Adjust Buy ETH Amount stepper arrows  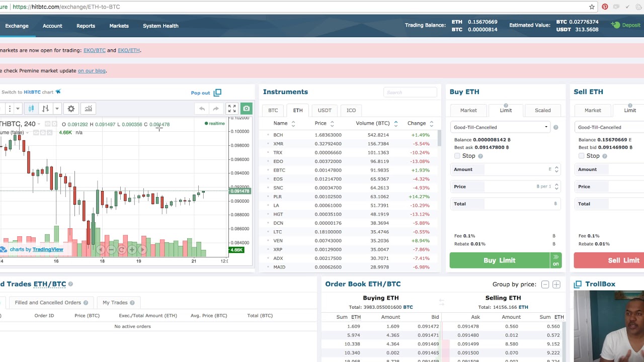coord(556,169)
